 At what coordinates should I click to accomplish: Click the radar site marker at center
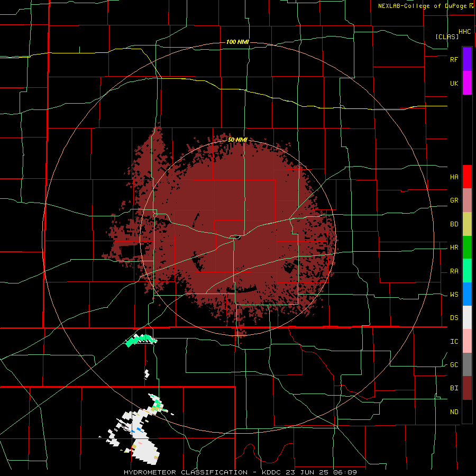coord(237,237)
